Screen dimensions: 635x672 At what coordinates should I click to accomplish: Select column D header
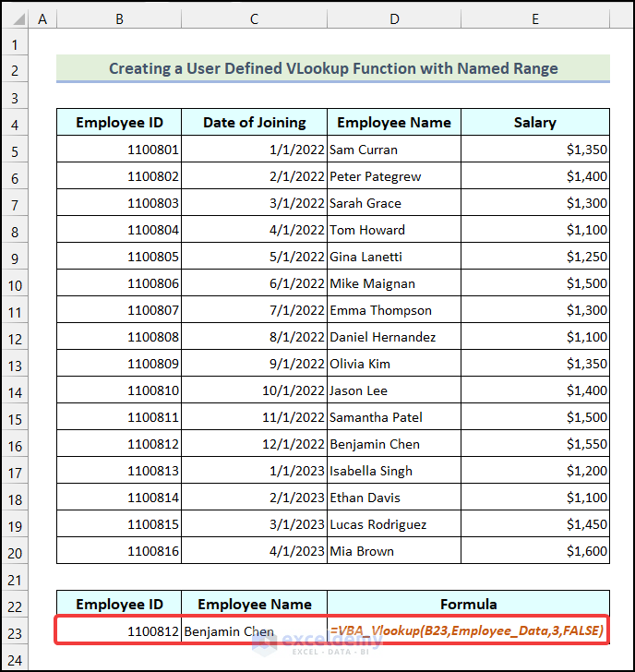click(394, 18)
